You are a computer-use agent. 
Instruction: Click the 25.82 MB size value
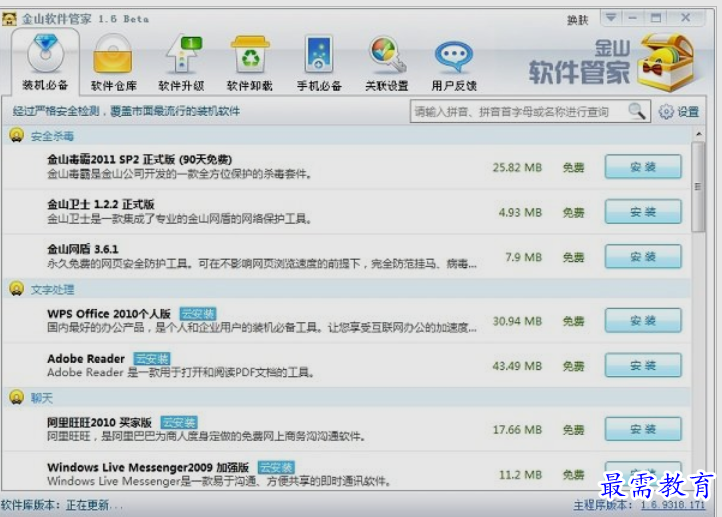517,168
